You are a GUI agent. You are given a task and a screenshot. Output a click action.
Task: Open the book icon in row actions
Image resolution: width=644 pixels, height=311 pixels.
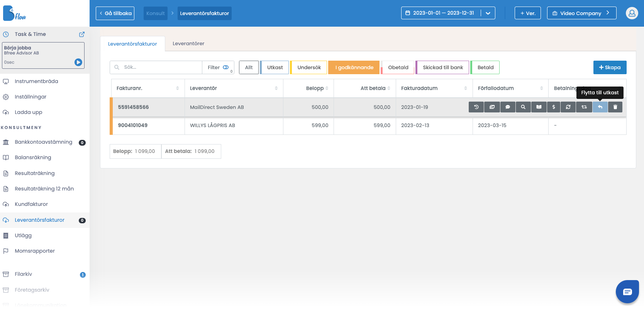539,107
